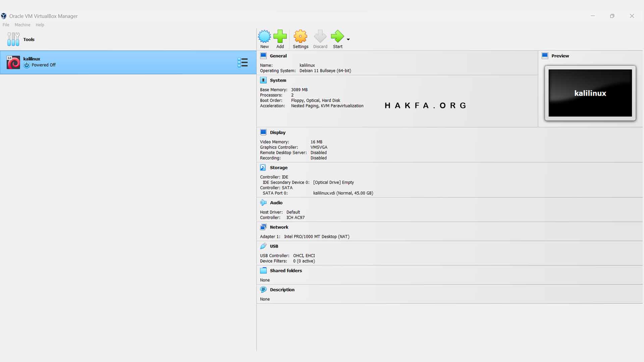Click the Graphics Controller value 'VMSVGA'
Viewport: 644px width, 362px height.
pyautogui.click(x=319, y=147)
